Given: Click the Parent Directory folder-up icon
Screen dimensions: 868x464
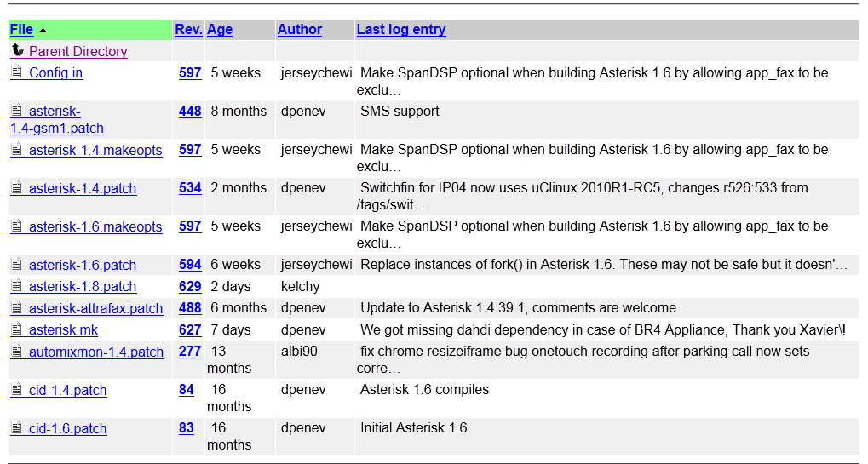Looking at the screenshot, I should pos(17,51).
